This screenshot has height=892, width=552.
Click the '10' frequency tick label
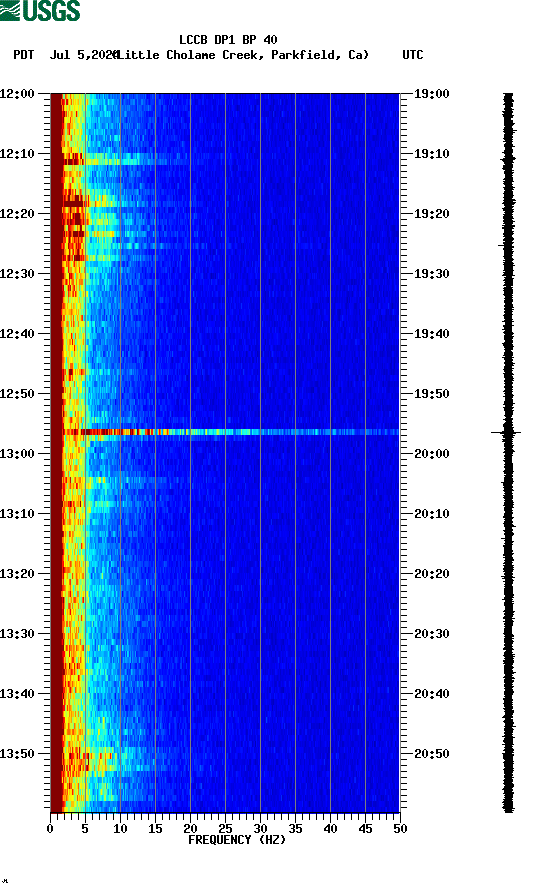(x=120, y=829)
